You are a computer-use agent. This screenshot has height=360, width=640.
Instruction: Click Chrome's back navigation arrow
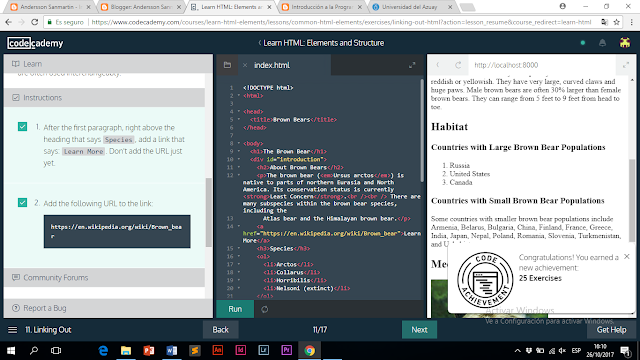click(9, 22)
